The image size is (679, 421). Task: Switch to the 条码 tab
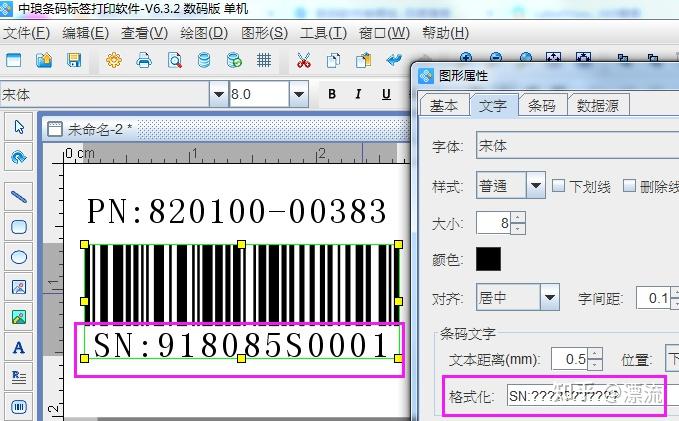pyautogui.click(x=542, y=105)
